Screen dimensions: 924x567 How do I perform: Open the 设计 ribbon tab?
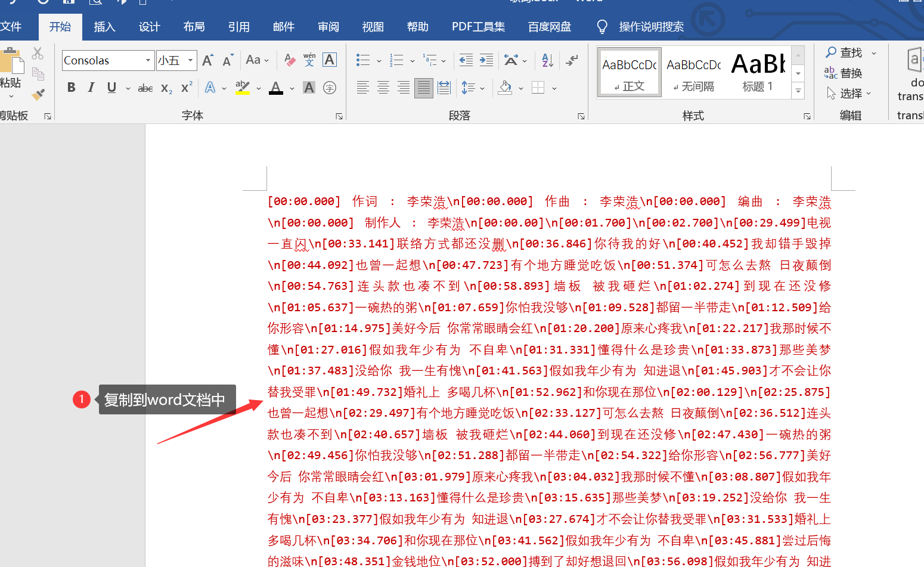point(149,27)
